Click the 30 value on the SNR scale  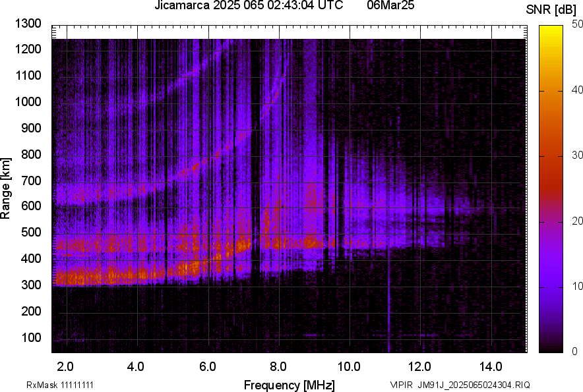click(x=578, y=155)
